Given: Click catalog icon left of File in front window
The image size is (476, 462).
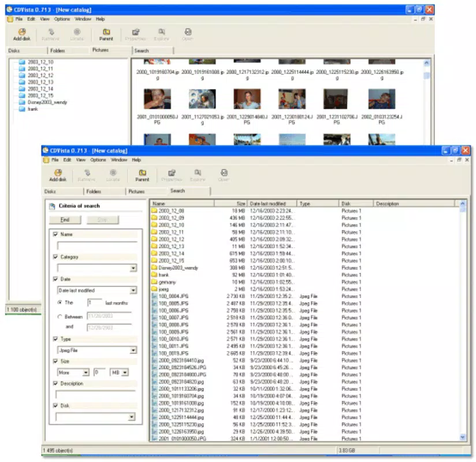Looking at the screenshot, I should [46, 160].
